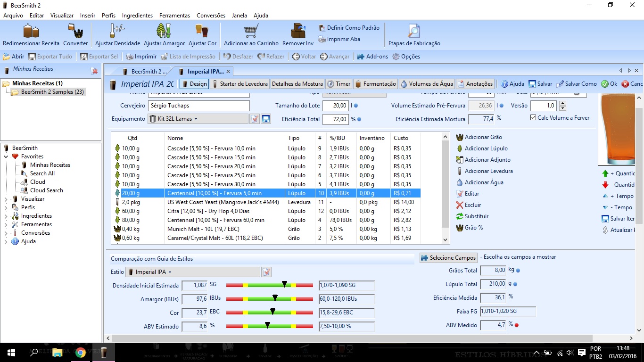
Task: Click ABV Estimado range bar
Action: (x=270, y=326)
